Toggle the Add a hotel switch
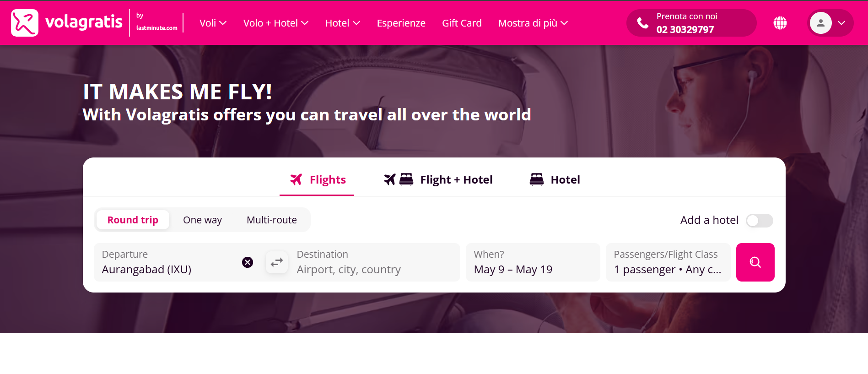The height and width of the screenshot is (374, 868). [x=760, y=221]
